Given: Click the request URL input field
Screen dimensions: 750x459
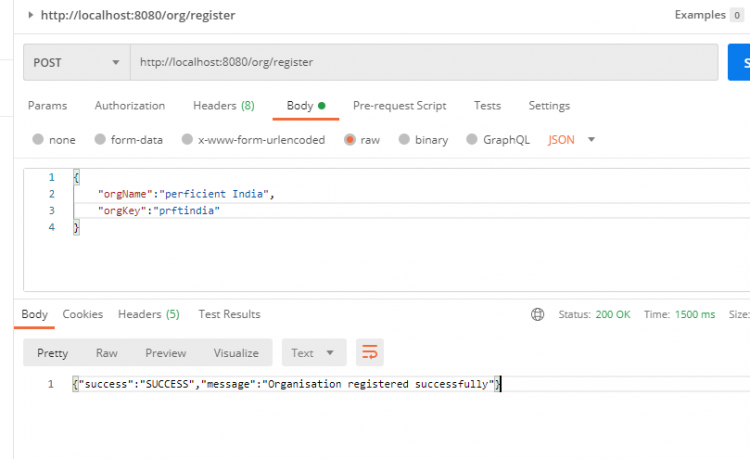Looking at the screenshot, I should click(x=420, y=62).
